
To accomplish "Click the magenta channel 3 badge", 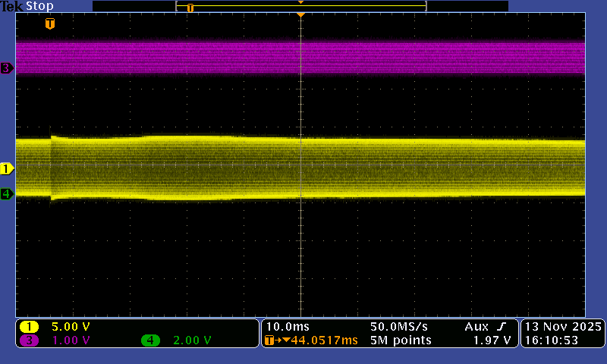I will [x=30, y=340].
